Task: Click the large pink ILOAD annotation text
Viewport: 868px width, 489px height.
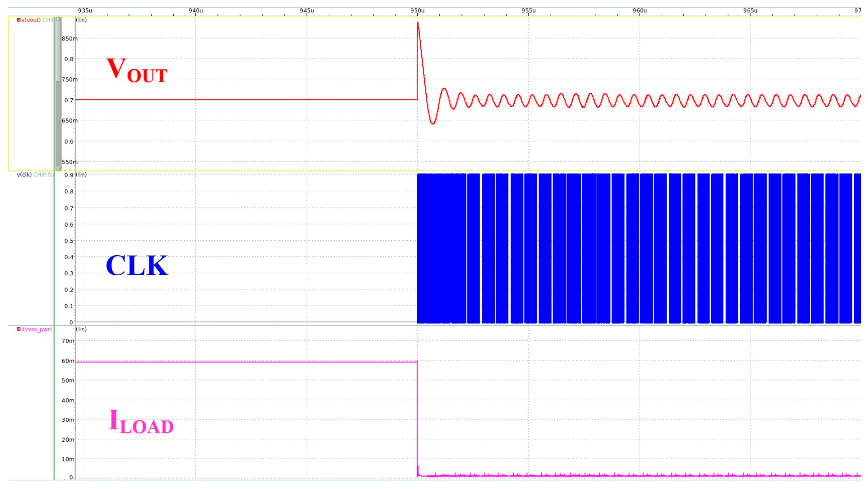Action: coord(141,422)
